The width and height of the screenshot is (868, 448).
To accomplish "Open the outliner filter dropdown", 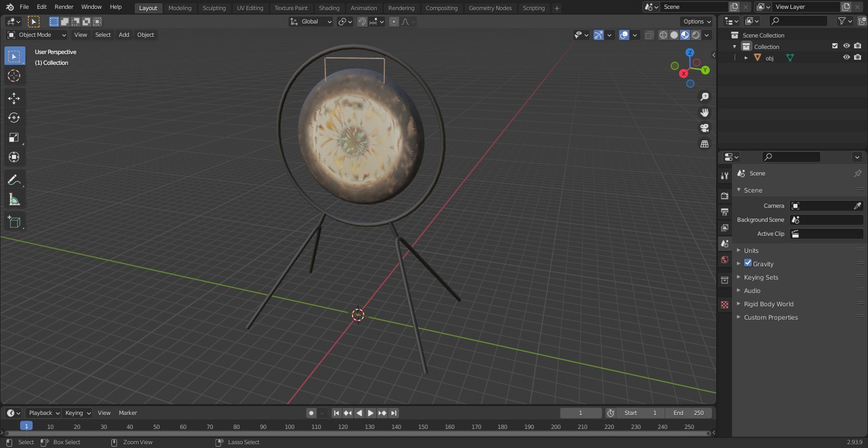I will point(844,21).
